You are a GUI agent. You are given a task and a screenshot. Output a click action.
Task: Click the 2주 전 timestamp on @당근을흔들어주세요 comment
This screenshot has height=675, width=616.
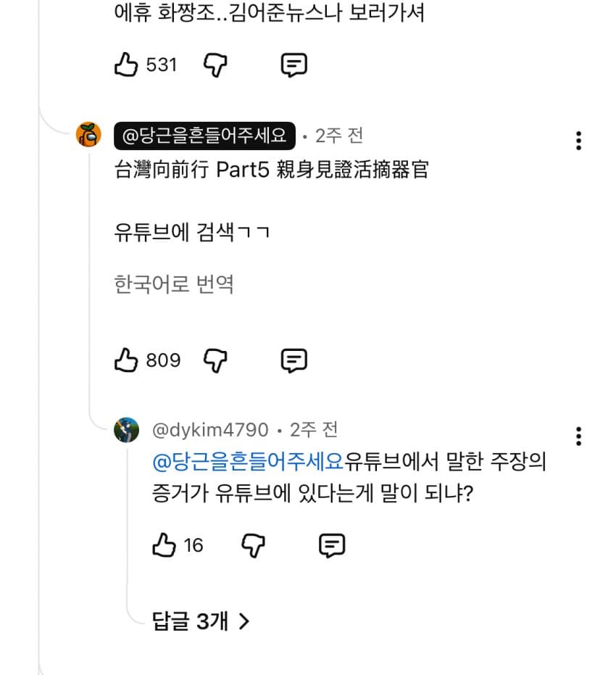339,136
